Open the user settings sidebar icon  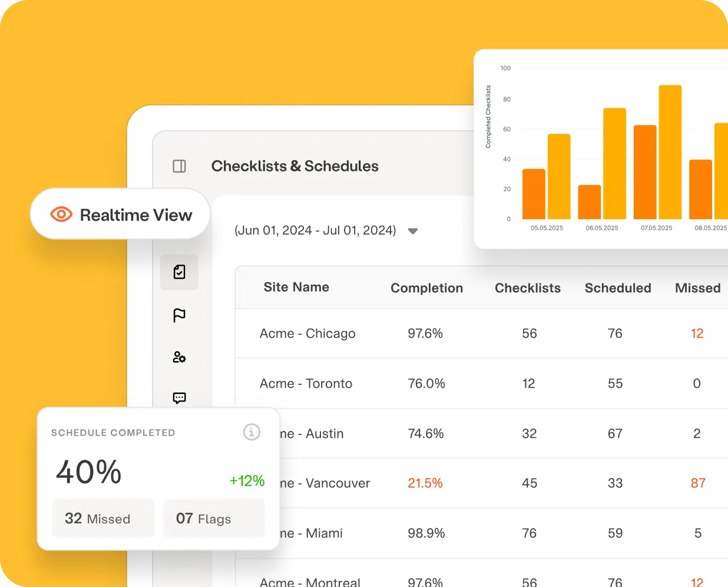coord(180,357)
